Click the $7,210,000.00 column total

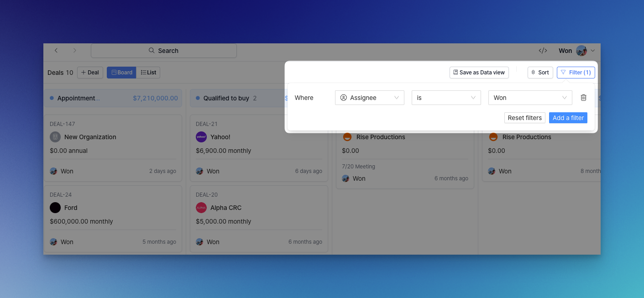156,98
